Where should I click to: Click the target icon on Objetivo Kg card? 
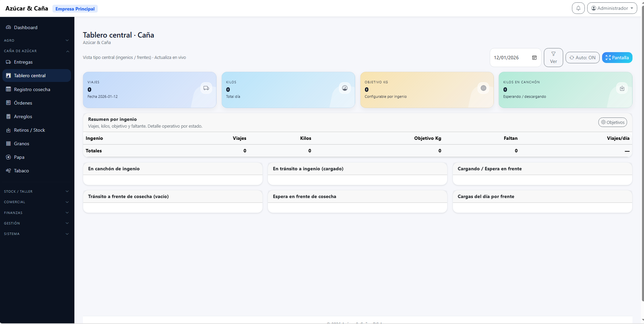point(483,88)
